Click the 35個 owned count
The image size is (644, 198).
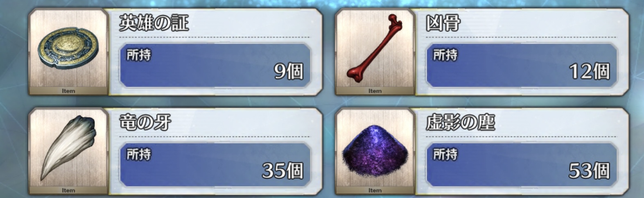point(282,171)
